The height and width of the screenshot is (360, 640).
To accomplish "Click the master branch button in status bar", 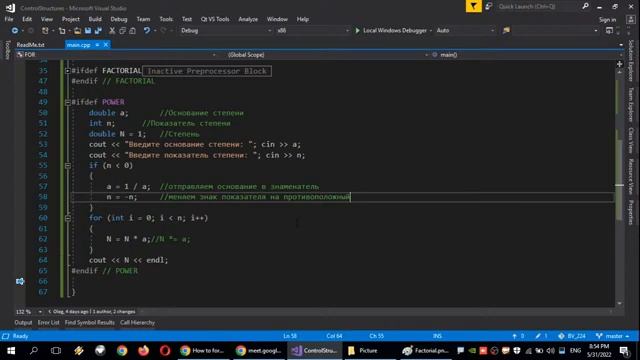I will (612, 336).
